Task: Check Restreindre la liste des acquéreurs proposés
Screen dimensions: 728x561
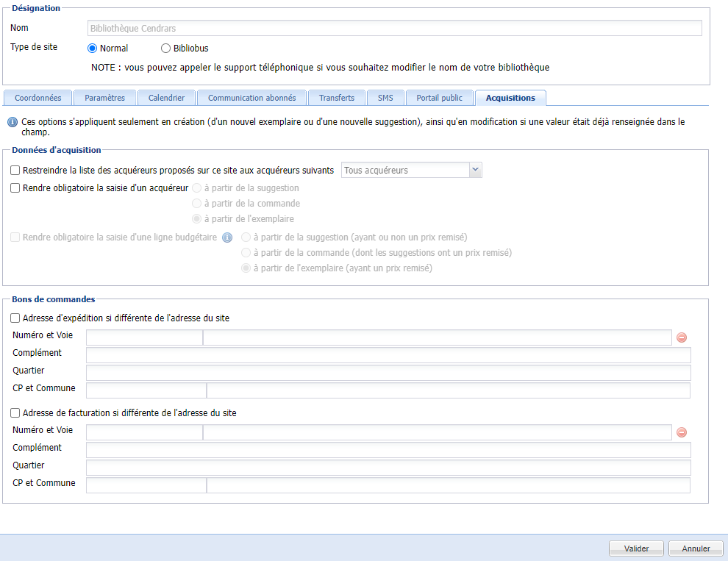Action: coord(14,170)
